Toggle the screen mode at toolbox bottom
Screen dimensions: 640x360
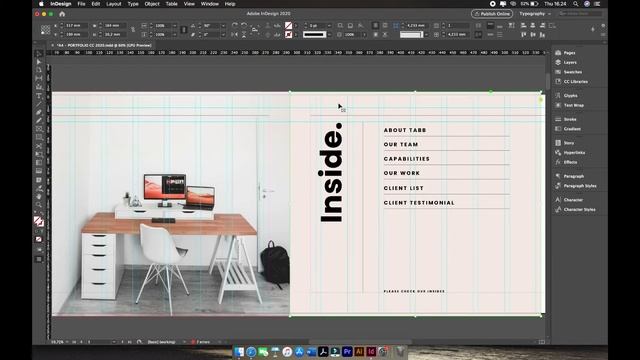point(39,259)
